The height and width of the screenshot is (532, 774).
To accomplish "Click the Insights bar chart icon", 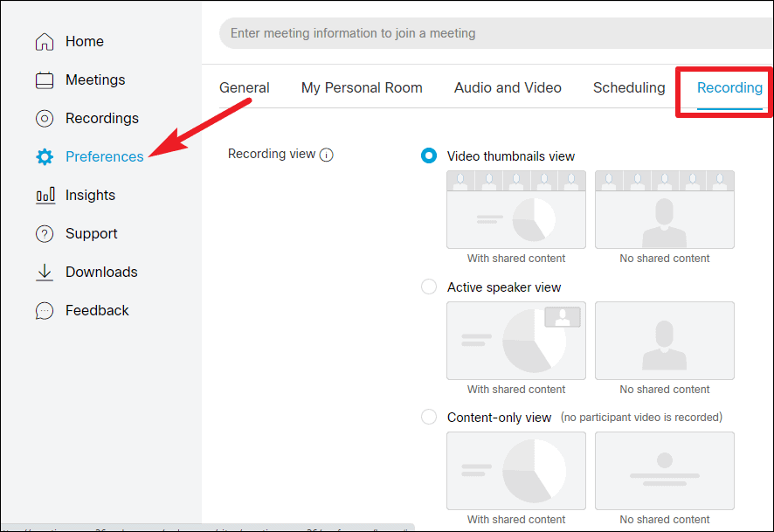I will click(x=45, y=196).
